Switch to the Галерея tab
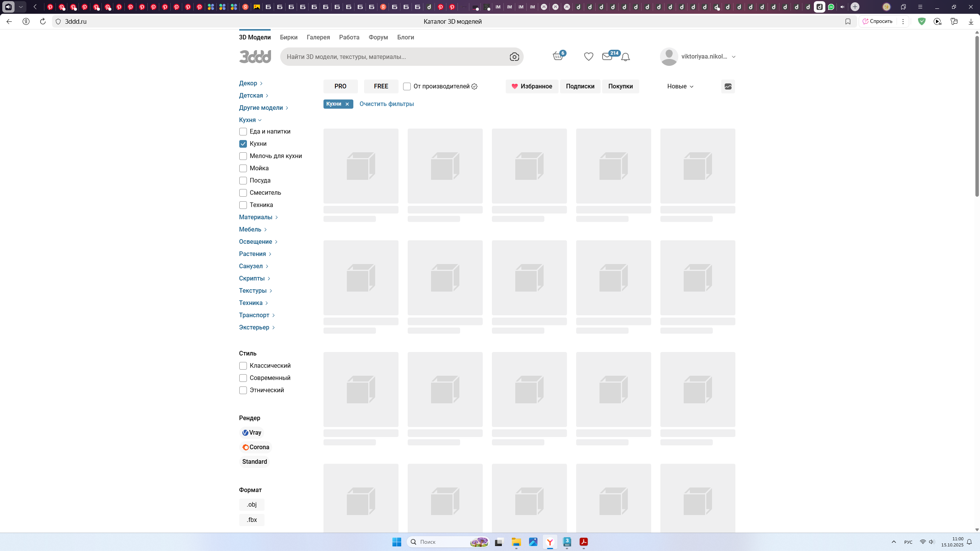980x551 pixels. point(318,37)
